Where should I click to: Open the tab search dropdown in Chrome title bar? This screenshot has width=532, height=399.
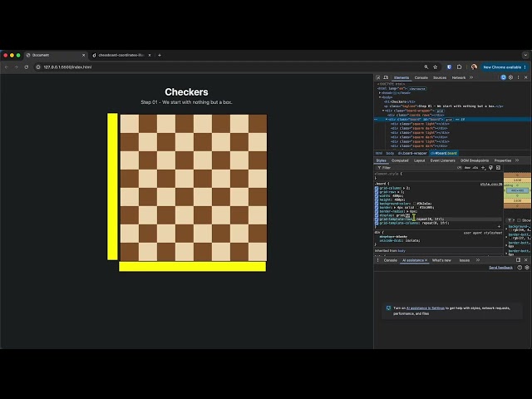tap(525, 55)
